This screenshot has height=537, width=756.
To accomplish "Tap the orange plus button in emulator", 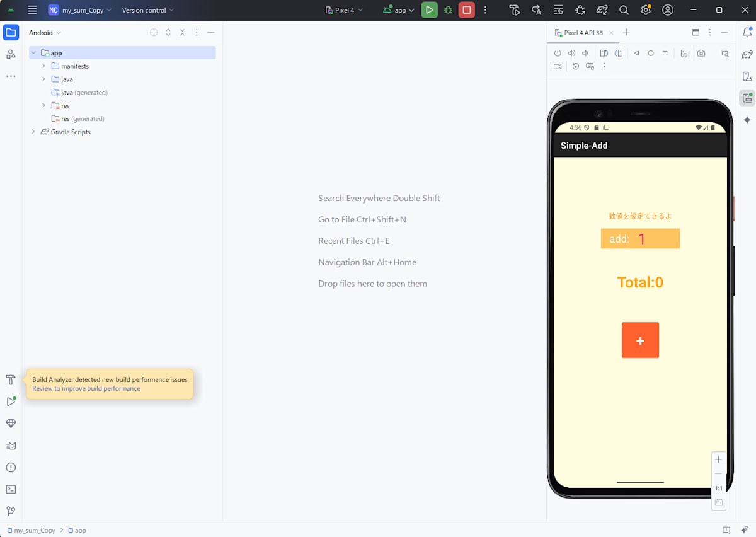I will 640,340.
